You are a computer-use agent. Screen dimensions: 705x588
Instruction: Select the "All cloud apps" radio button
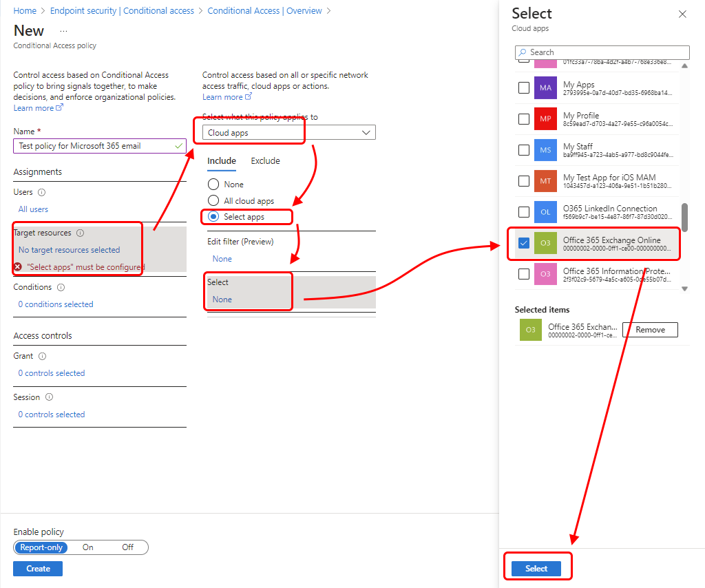(x=213, y=199)
